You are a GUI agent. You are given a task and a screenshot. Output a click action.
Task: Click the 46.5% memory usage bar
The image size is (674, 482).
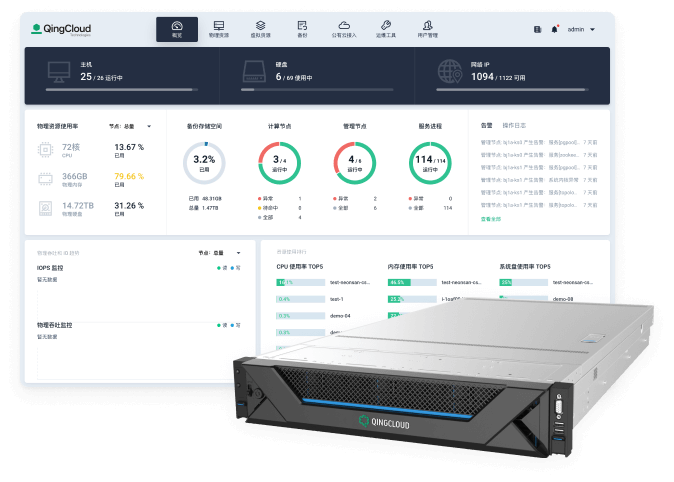412,282
